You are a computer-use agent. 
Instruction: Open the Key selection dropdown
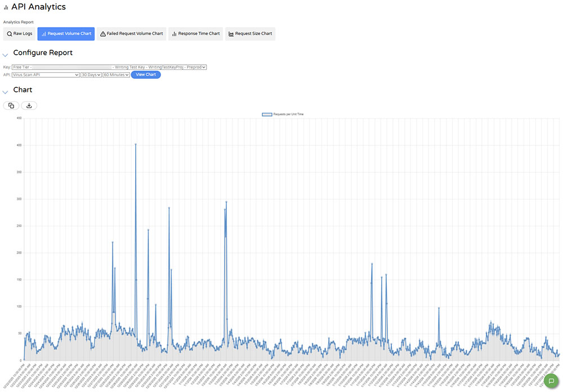point(109,67)
